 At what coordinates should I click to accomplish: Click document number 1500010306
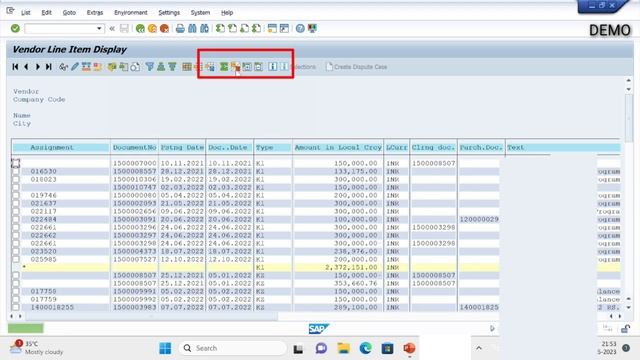click(x=134, y=180)
